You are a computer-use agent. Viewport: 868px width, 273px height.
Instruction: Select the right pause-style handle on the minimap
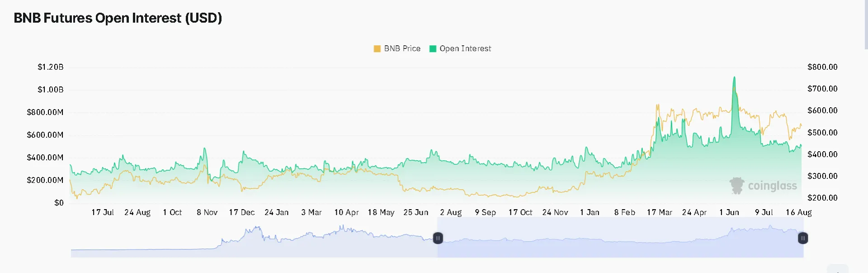(x=802, y=238)
